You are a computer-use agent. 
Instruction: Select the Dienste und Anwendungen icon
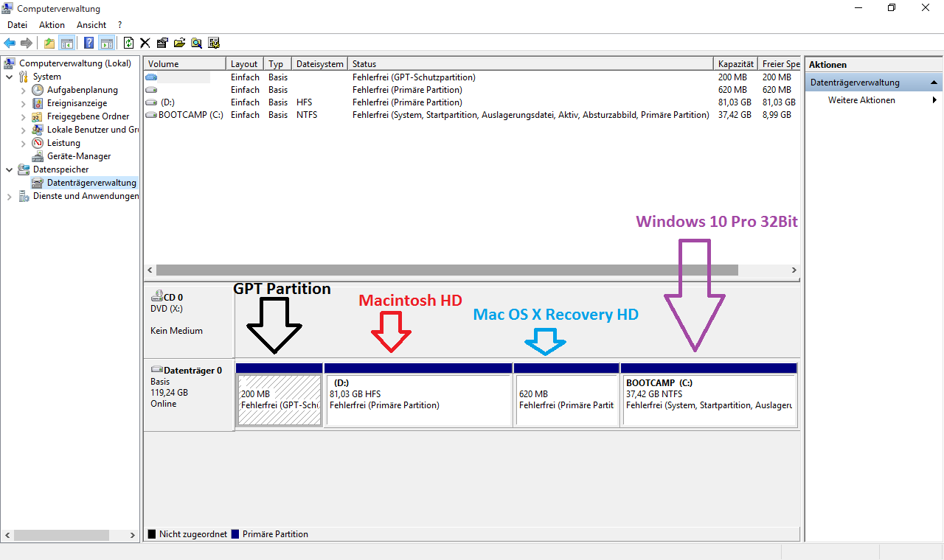pyautogui.click(x=24, y=196)
